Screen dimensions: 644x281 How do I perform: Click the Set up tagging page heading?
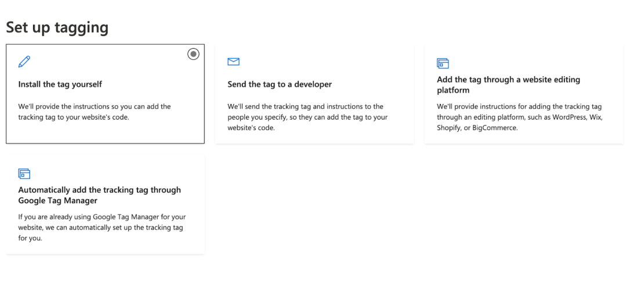(57, 27)
